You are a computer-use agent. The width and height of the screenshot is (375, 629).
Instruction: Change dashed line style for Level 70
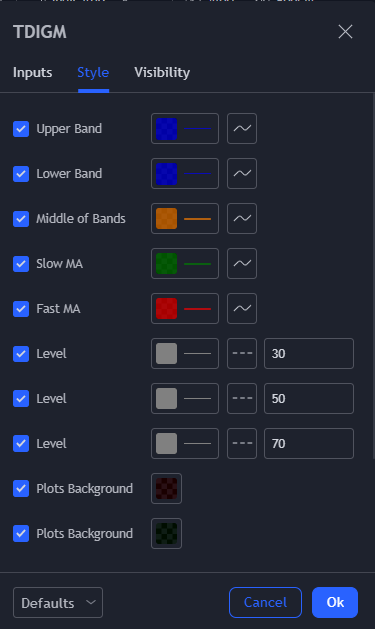coord(242,443)
